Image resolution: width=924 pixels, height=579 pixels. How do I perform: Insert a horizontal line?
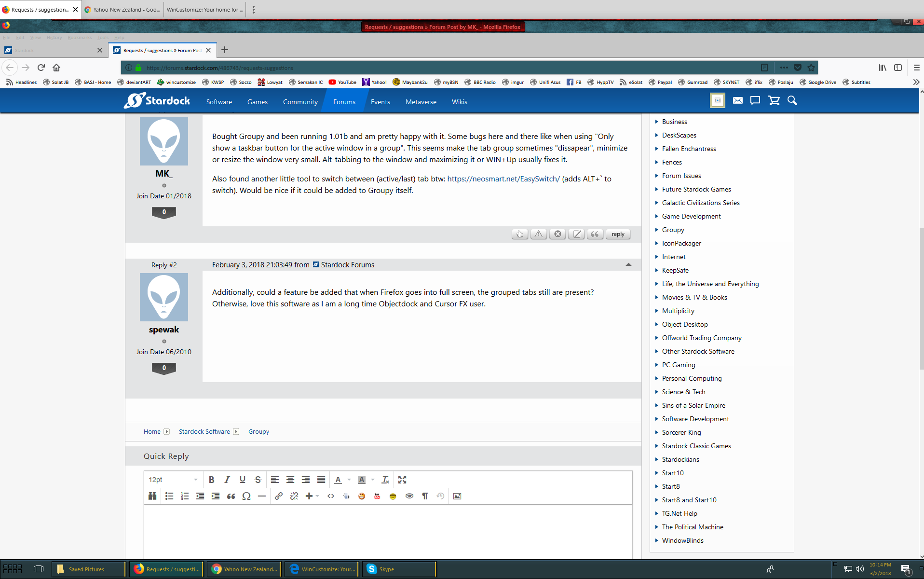262,496
